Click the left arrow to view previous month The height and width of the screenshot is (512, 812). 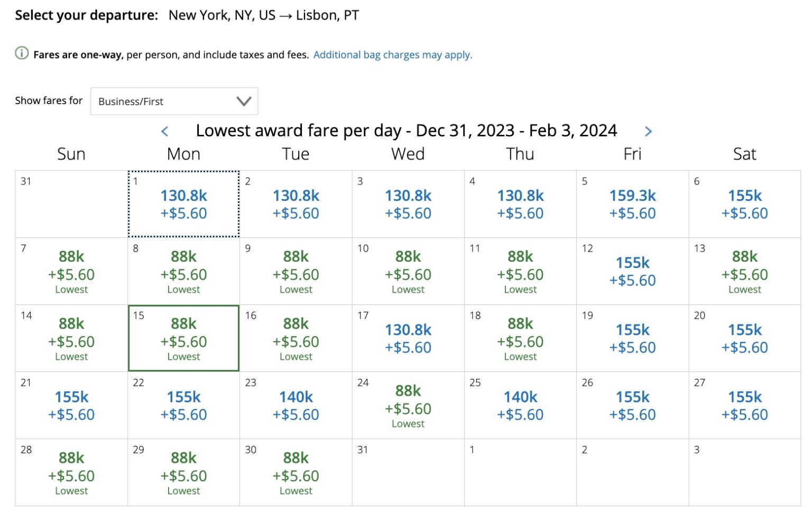click(164, 131)
